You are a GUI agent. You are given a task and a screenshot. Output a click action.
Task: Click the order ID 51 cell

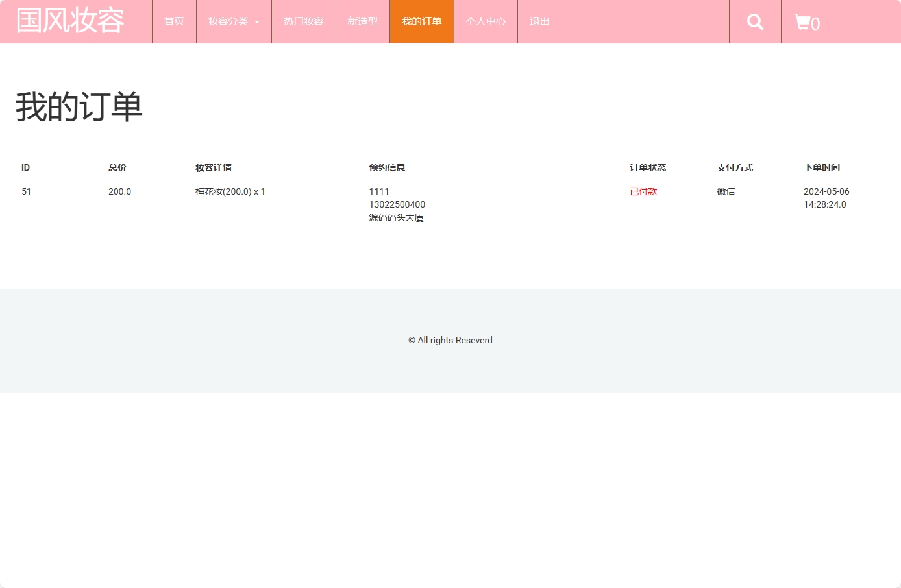[27, 191]
